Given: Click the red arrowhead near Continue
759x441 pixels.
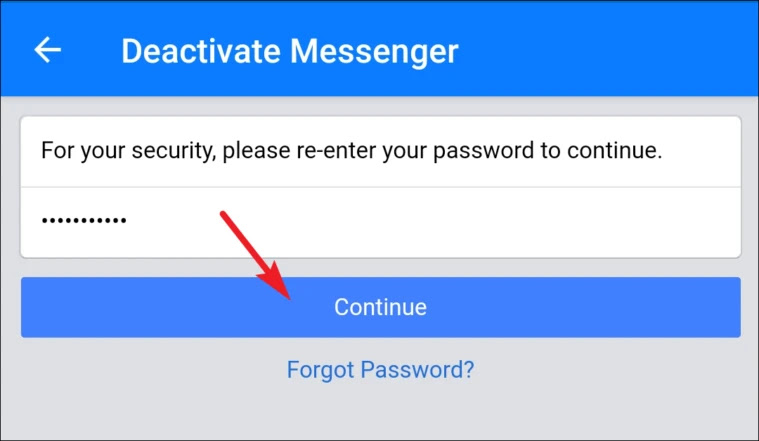Looking at the screenshot, I should (x=276, y=281).
